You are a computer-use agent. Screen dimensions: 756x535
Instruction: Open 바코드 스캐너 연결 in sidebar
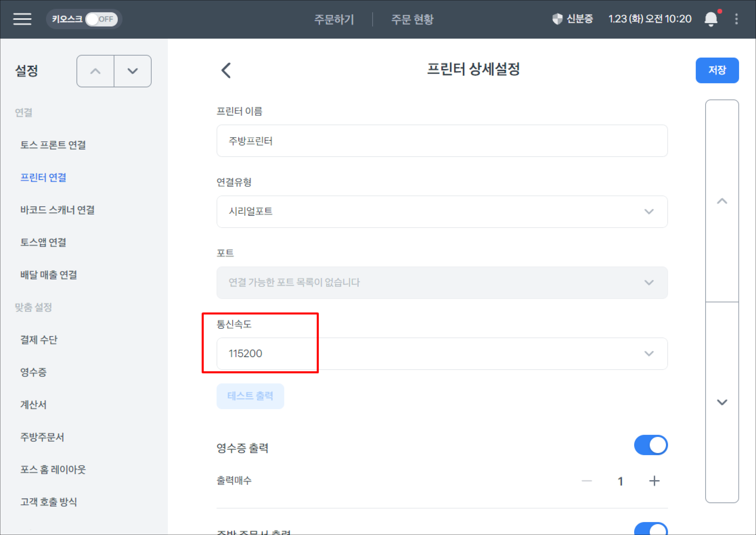click(x=57, y=210)
